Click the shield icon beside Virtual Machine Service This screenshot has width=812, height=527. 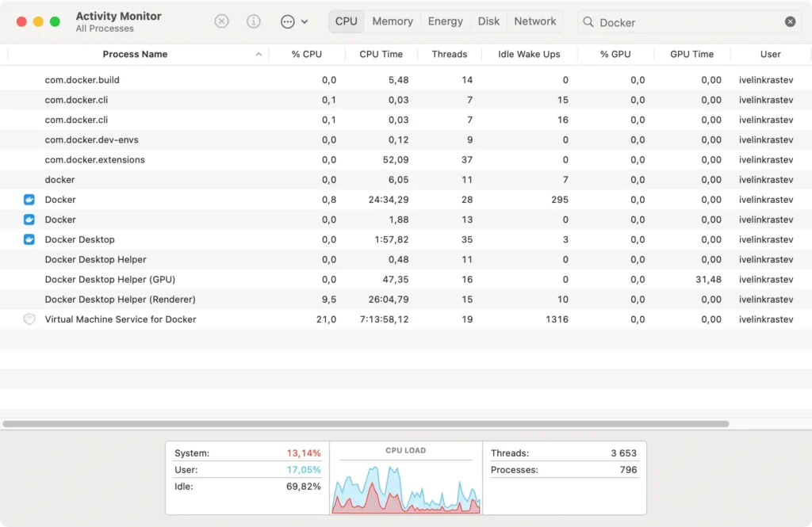tap(29, 319)
